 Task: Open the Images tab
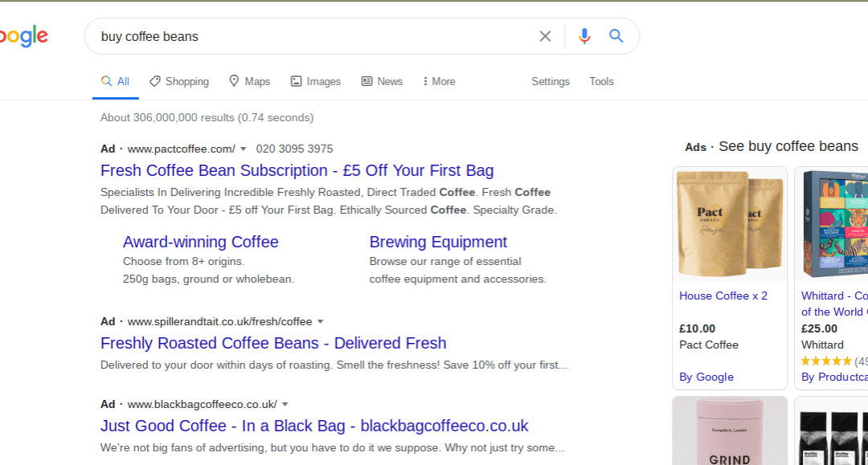316,81
